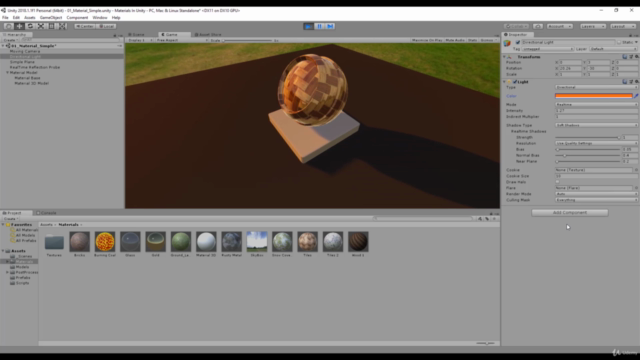Collapse Material Model in Hierarchy
Screen dimensions: 640x360
[x=7, y=73]
